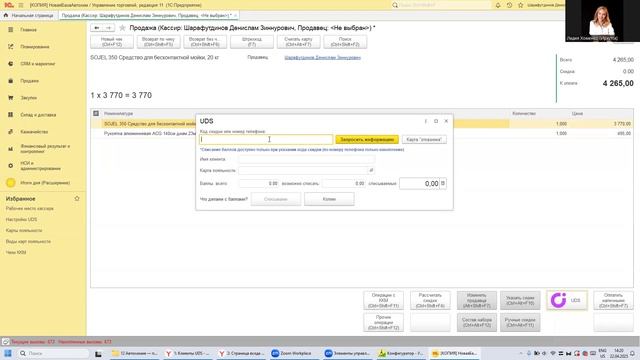Click the purple UDS logo button
This screenshot has width=640, height=360.
(567, 300)
